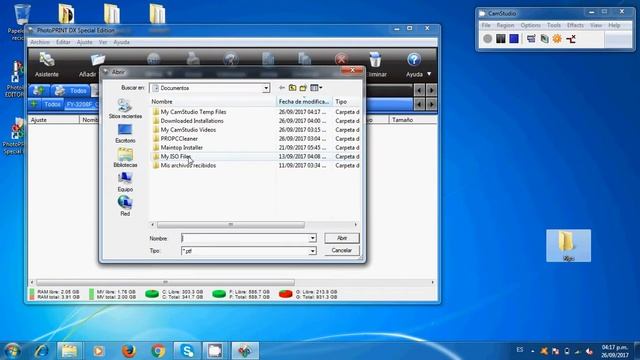Screen dimensions: 640x360
Task: Select the Mis archivos recibidos folder
Action: click(x=188, y=166)
